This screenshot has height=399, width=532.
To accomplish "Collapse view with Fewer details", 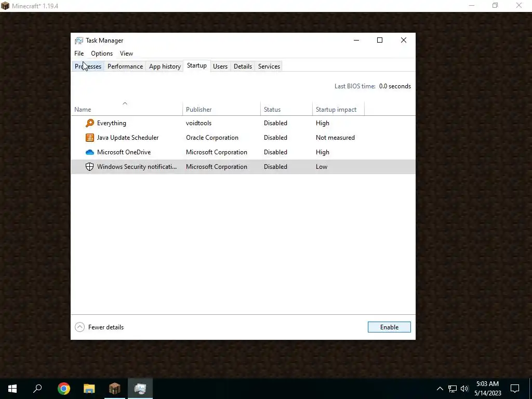I will tap(99, 327).
